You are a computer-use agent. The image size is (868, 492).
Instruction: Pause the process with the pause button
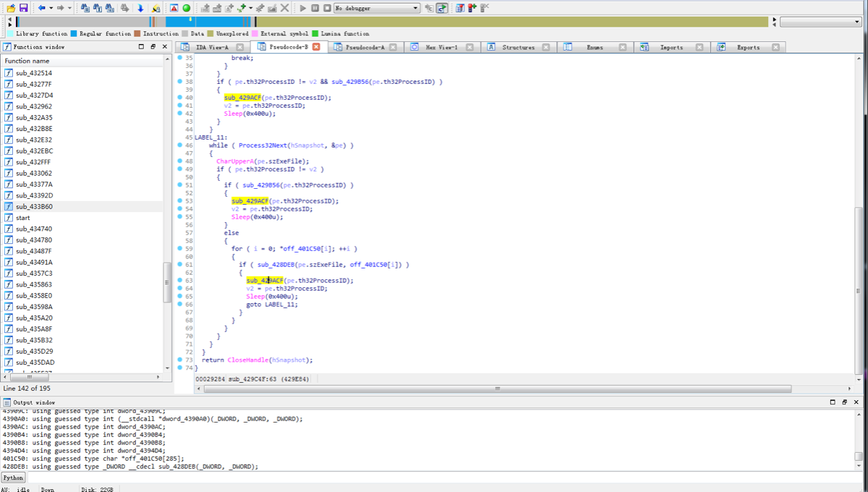[x=315, y=7]
